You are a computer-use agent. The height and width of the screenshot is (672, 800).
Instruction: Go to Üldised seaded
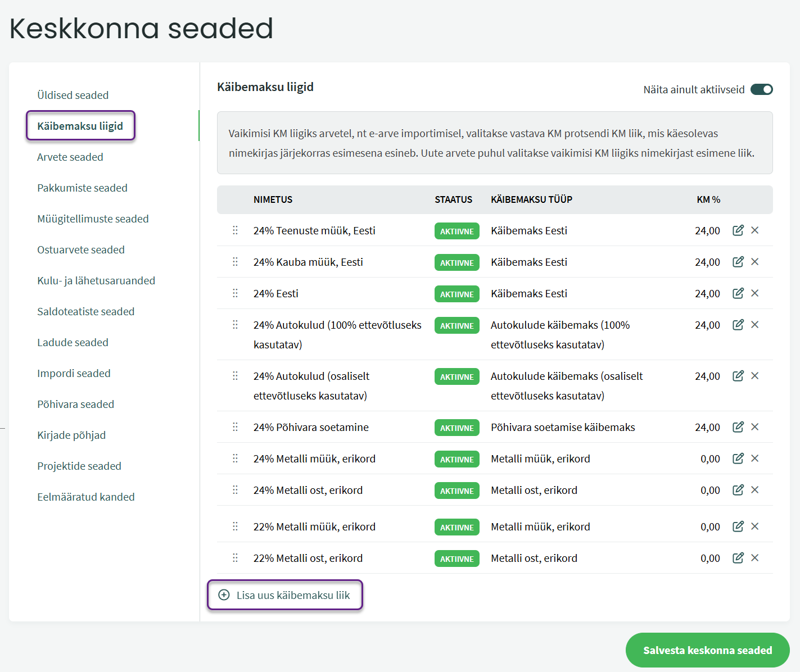(x=73, y=95)
